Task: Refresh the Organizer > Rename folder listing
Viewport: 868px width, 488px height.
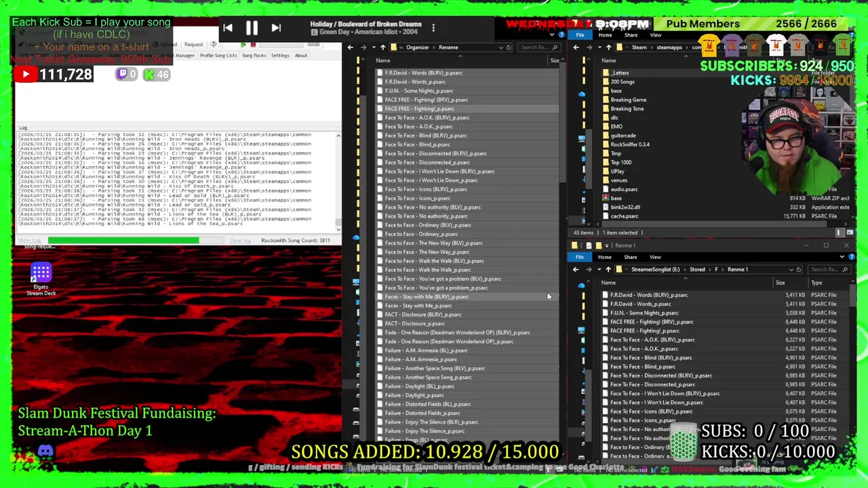Action: click(509, 47)
